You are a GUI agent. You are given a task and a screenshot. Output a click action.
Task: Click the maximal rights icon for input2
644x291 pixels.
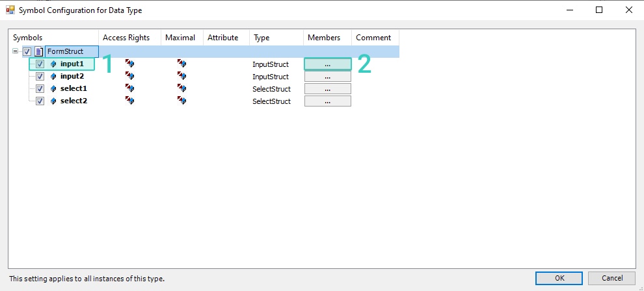182,77
